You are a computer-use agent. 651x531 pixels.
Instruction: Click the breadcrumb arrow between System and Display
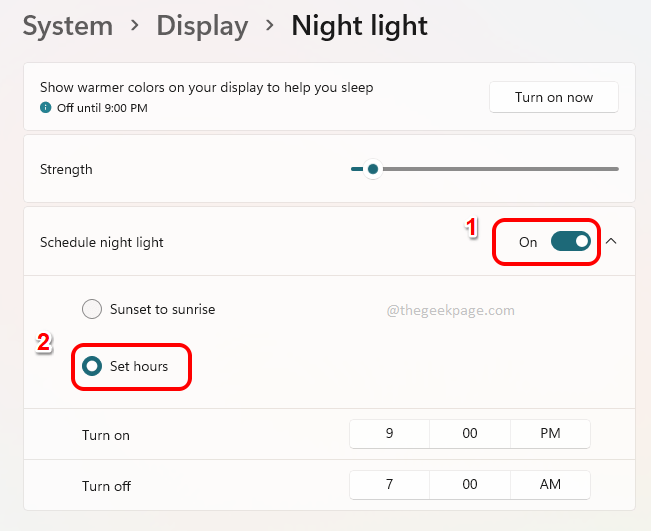pos(129,27)
